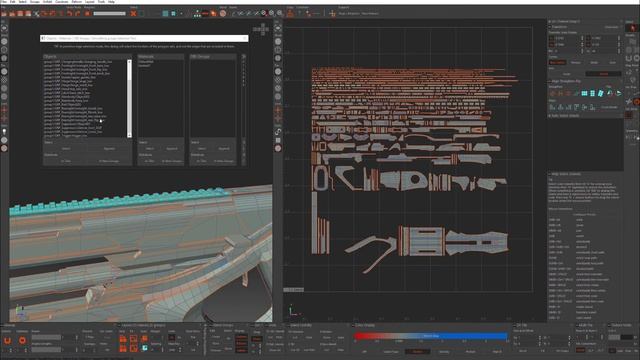Click the first cyan grid icon in top toolbar
Viewport: 640px width, 360px height.
tap(165, 13)
